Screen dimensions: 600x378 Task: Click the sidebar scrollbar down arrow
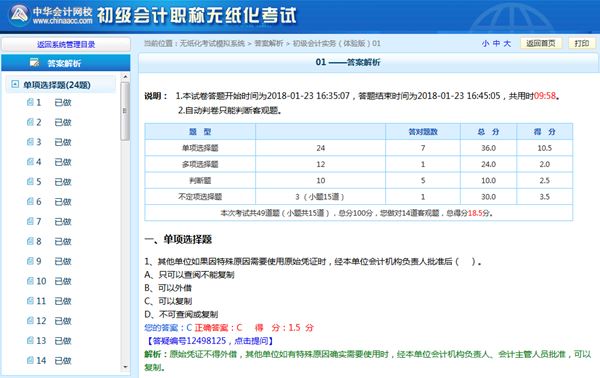click(x=125, y=367)
